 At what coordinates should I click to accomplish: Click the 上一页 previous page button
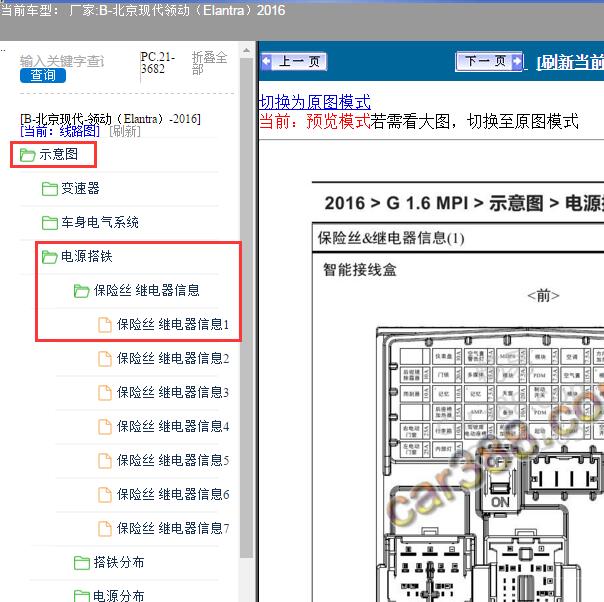[294, 62]
